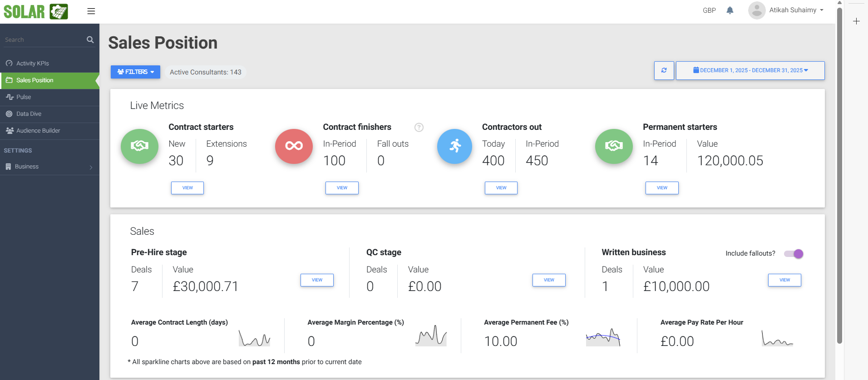Viewport: 868px width, 380px height.
Task: View Contract starters details
Action: click(x=187, y=188)
